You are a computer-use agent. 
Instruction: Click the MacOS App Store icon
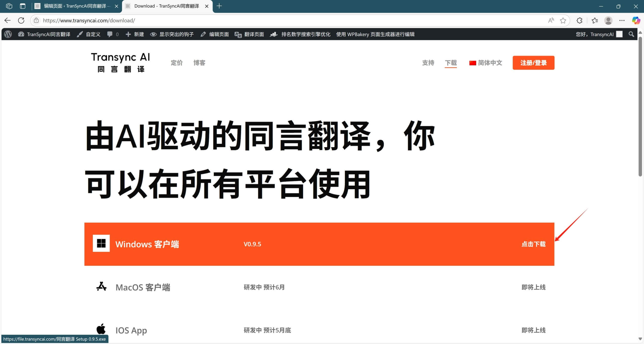point(101,287)
